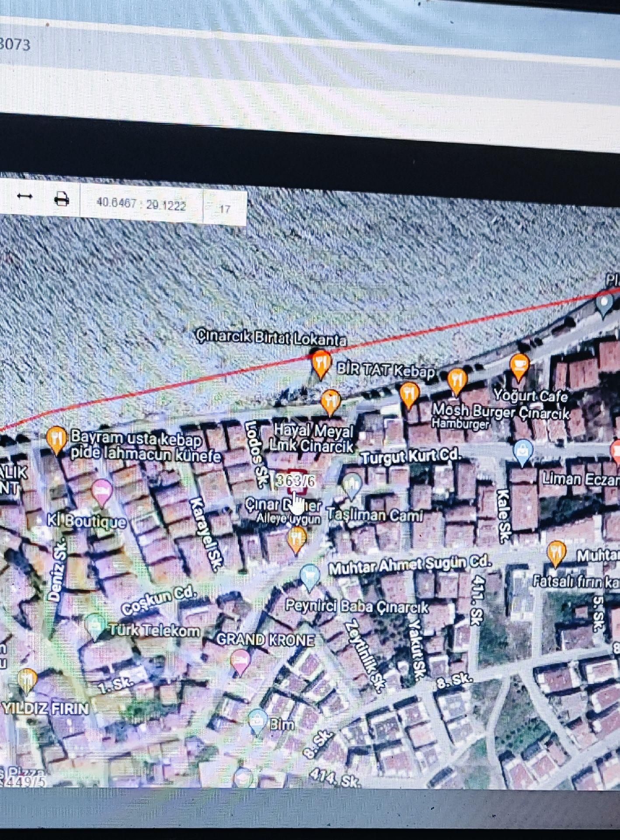Click the Muhtar Ahmet Sugün Cd. street label

tap(410, 565)
